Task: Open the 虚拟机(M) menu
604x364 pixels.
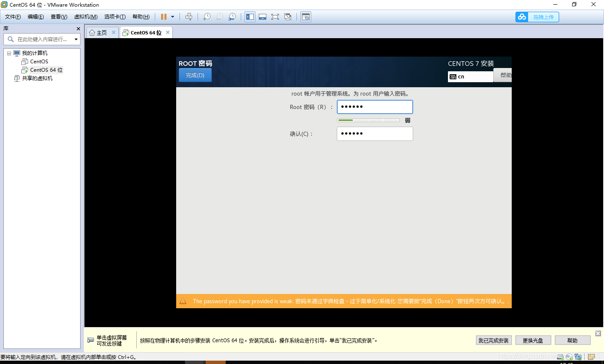Action: pyautogui.click(x=86, y=17)
